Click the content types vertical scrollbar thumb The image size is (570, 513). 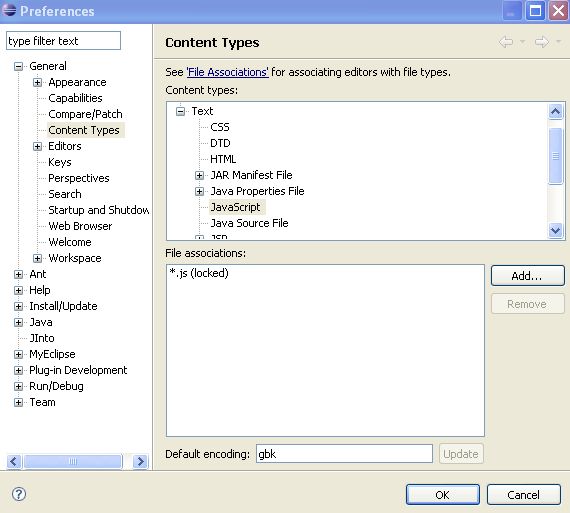coord(555,156)
